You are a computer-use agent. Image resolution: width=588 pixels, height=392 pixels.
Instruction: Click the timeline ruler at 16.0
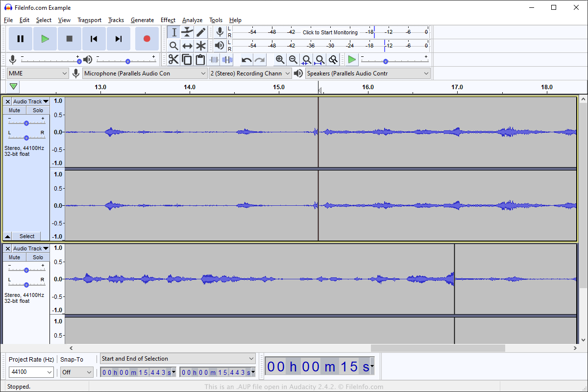pos(368,87)
